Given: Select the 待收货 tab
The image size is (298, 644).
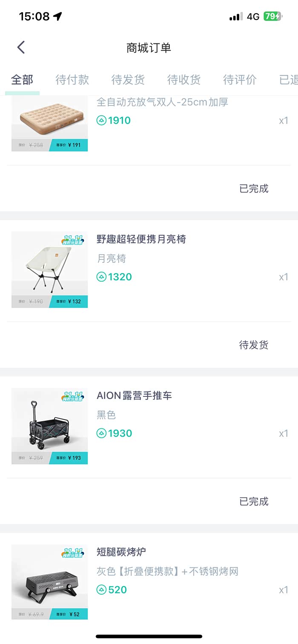Looking at the screenshot, I should [x=184, y=80].
